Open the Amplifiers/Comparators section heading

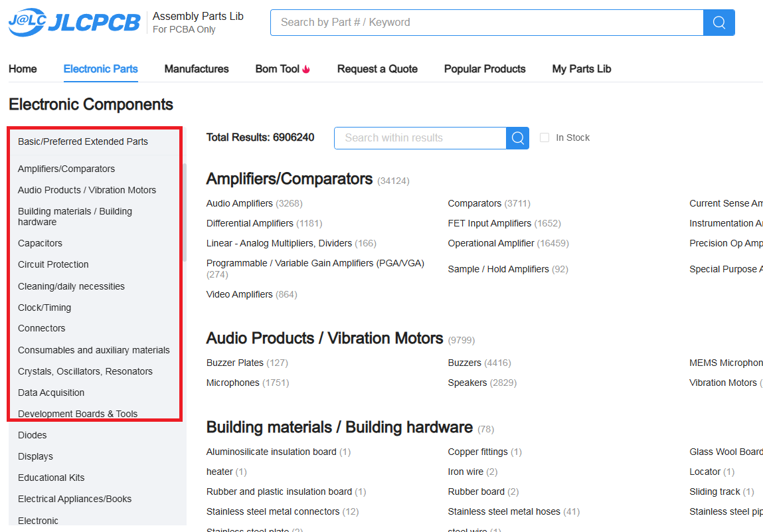(x=290, y=179)
